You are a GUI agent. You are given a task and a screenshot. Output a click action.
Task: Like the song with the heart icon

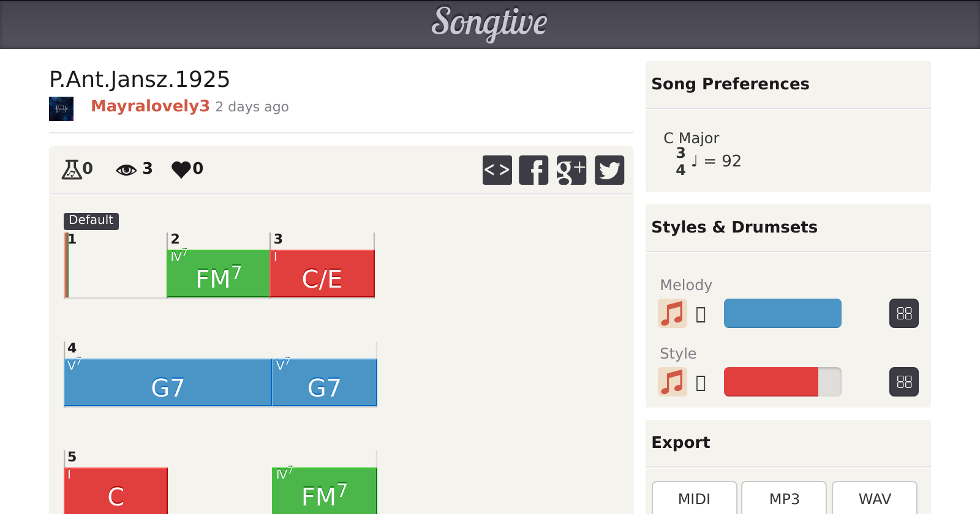181,169
